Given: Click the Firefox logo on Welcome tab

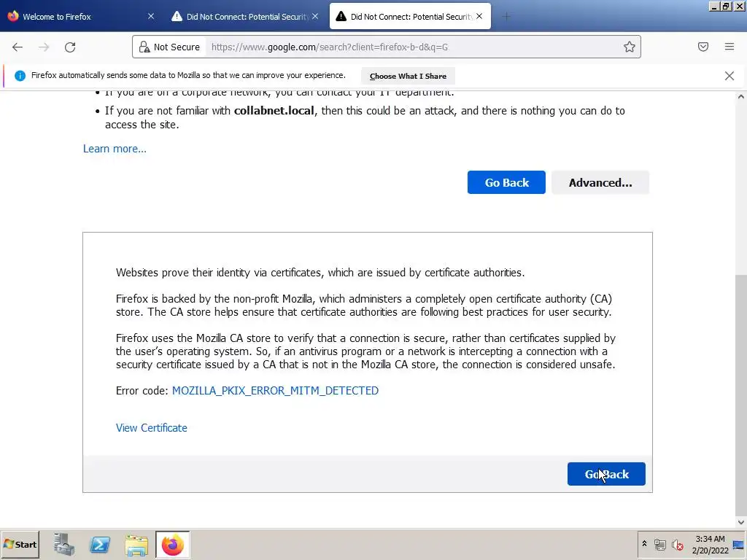Looking at the screenshot, I should pyautogui.click(x=13, y=16).
